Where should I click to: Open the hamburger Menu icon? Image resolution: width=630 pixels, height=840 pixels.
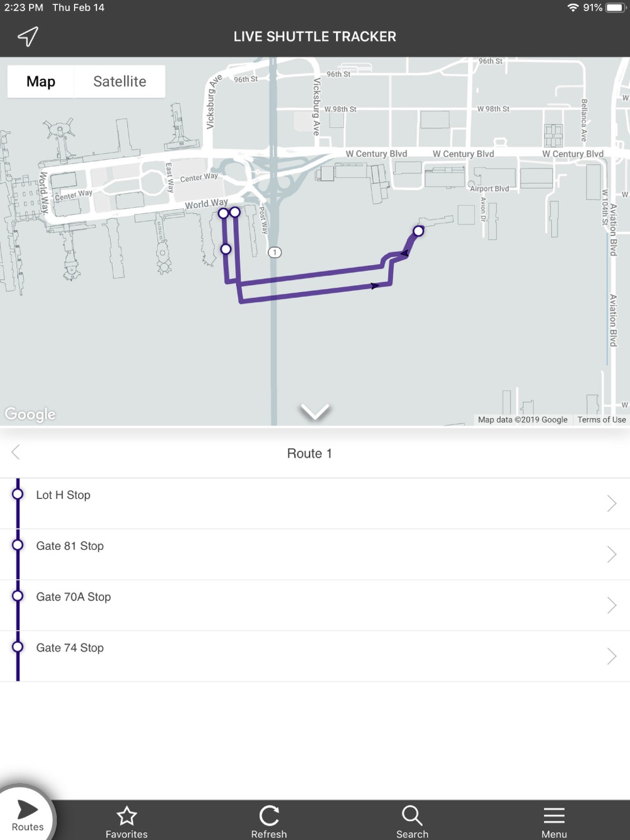click(554, 815)
